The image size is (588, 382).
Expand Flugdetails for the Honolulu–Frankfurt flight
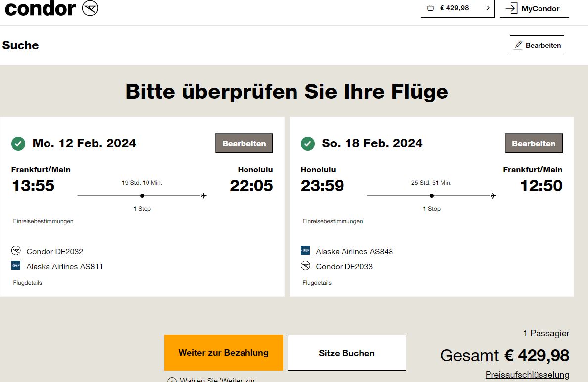tap(317, 283)
